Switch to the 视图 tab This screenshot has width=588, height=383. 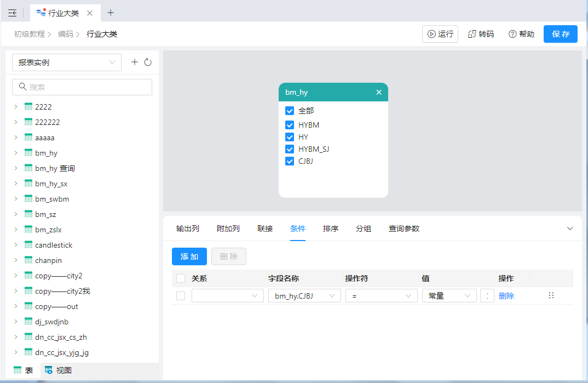[58, 370]
